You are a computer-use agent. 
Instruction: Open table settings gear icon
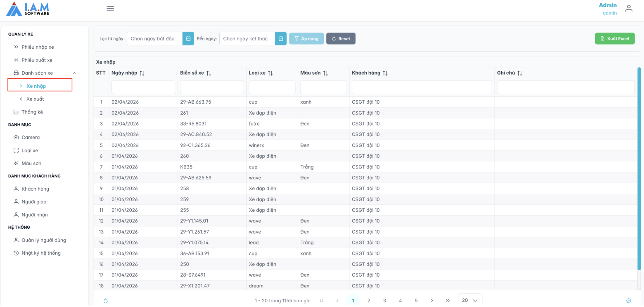tap(628, 301)
